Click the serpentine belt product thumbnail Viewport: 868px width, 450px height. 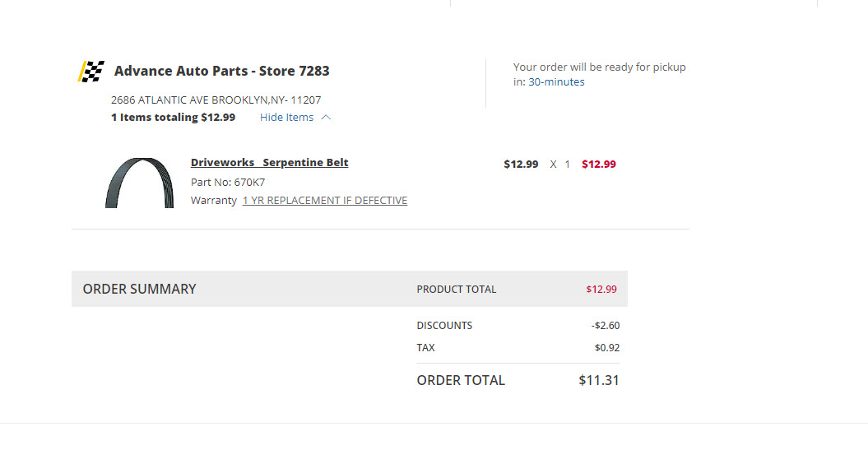coord(139,183)
